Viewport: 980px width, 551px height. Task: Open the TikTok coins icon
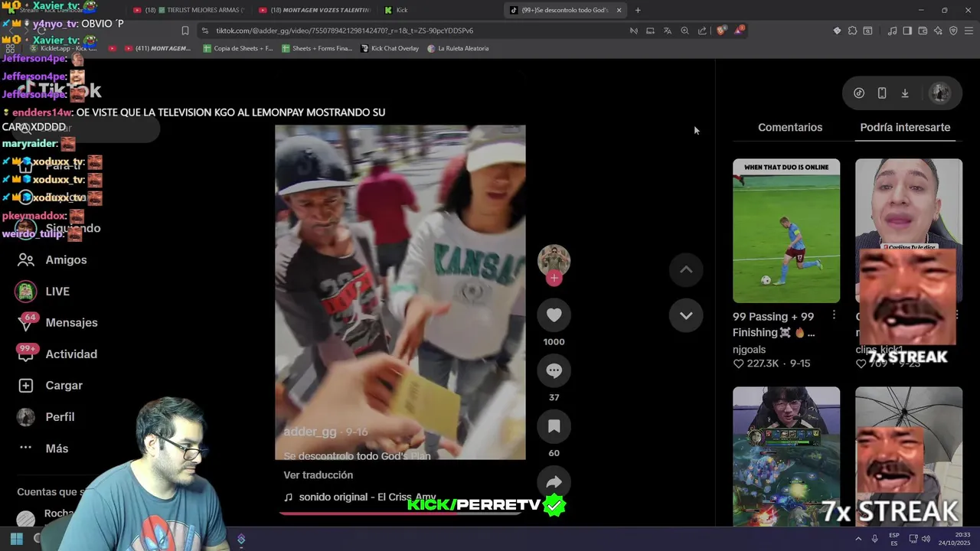click(859, 93)
